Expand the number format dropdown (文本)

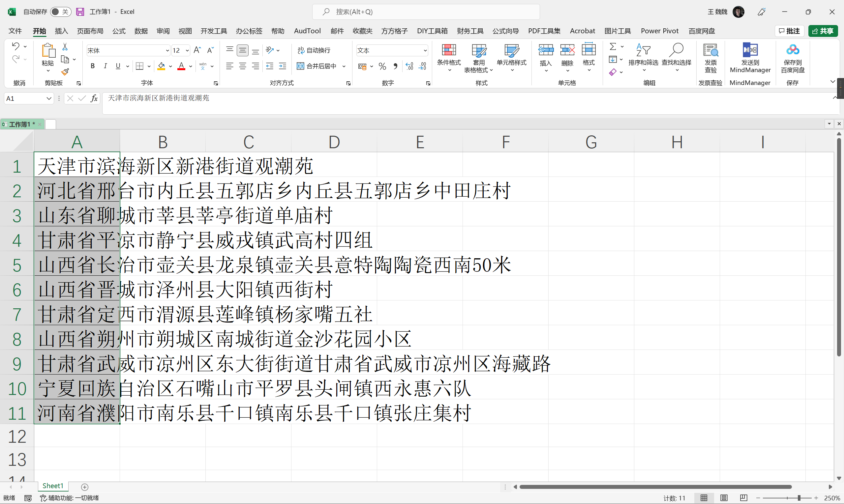[x=425, y=51]
